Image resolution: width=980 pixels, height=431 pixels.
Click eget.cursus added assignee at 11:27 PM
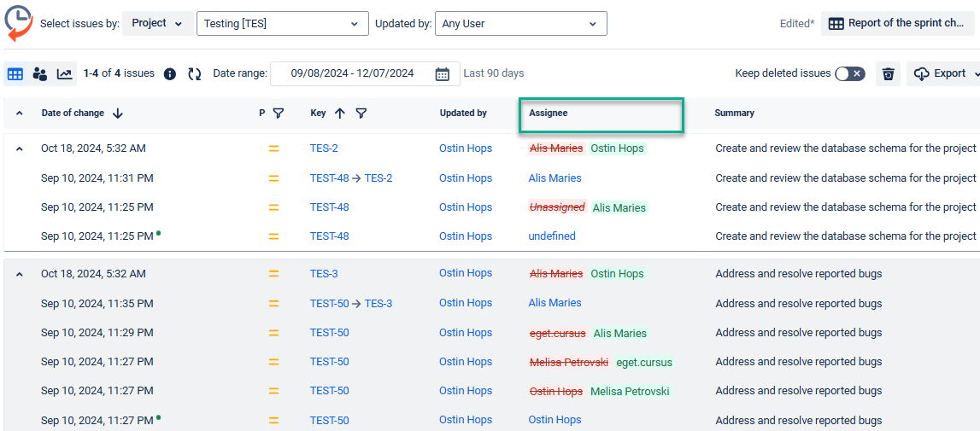tap(644, 362)
